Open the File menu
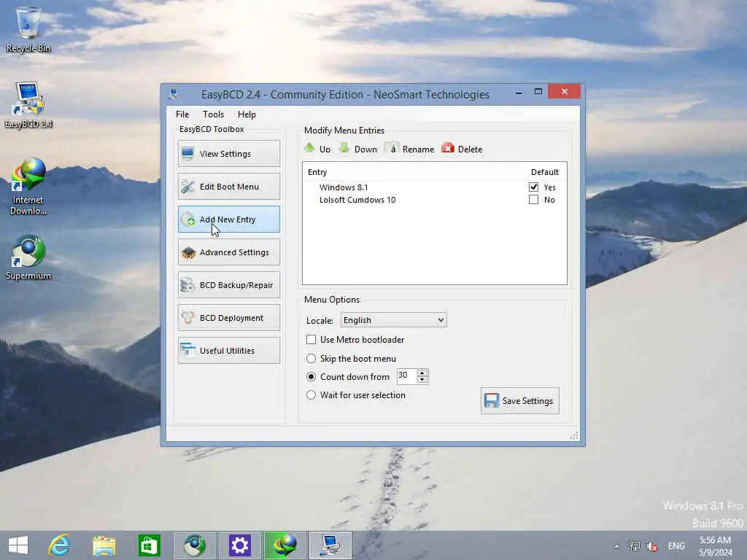 182,114
